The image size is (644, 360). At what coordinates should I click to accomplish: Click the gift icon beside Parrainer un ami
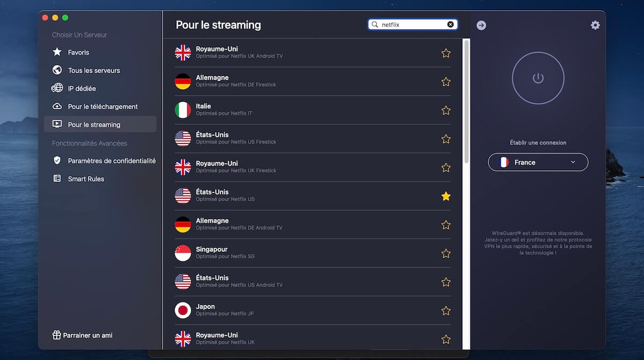point(56,335)
